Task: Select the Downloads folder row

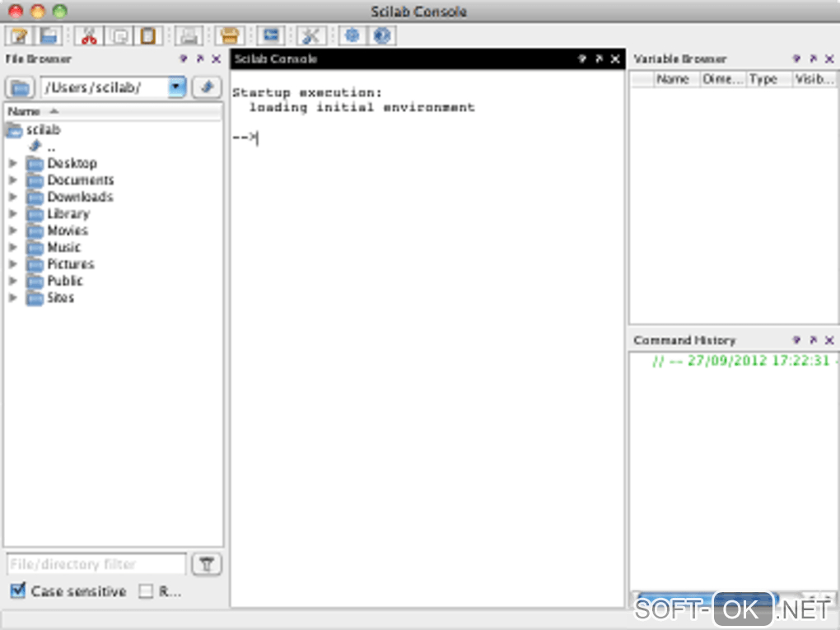Action: click(70, 197)
